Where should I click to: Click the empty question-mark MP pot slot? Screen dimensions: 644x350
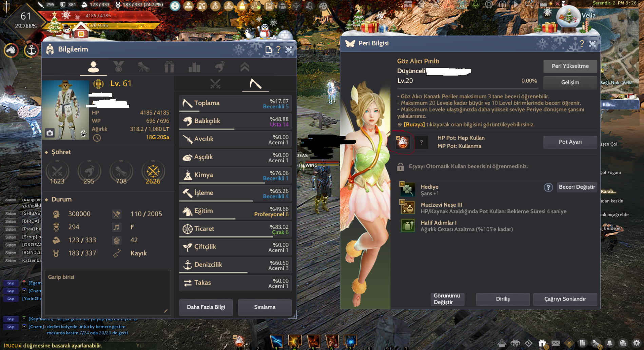tap(421, 142)
